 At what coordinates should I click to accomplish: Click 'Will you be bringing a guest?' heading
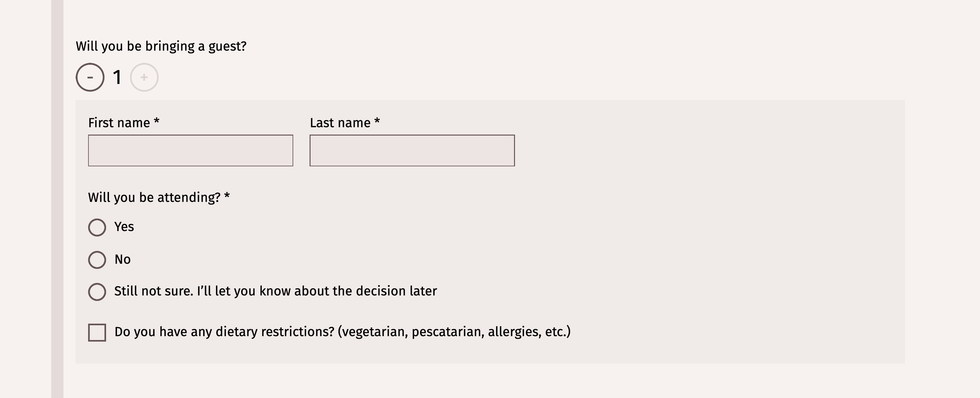(x=161, y=46)
